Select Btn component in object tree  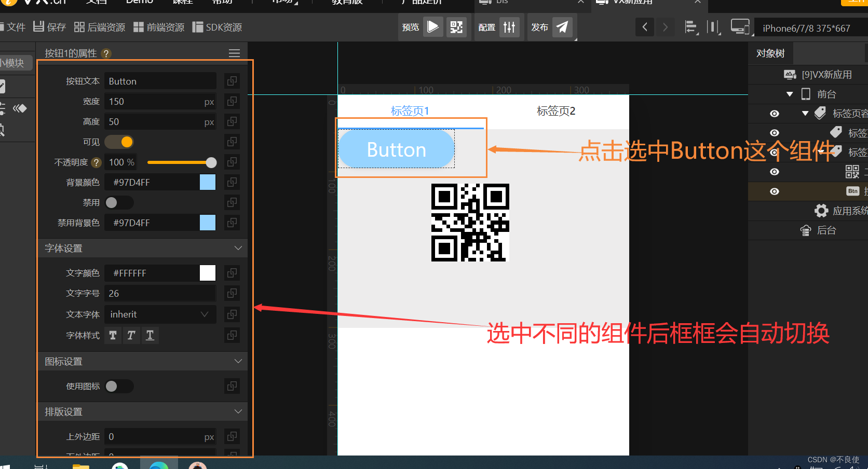click(852, 191)
